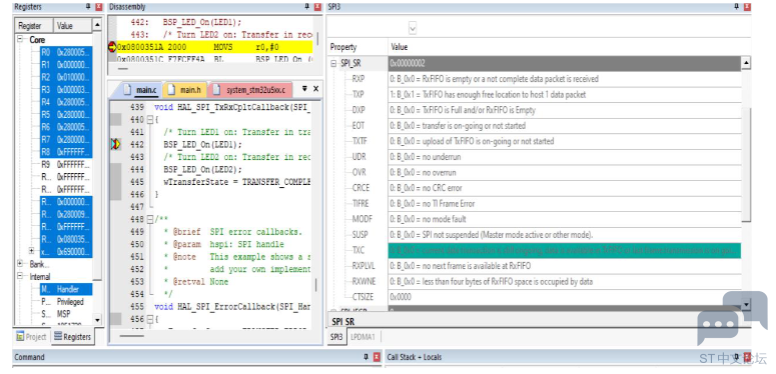Select the SPI3 bottom tab

point(337,336)
